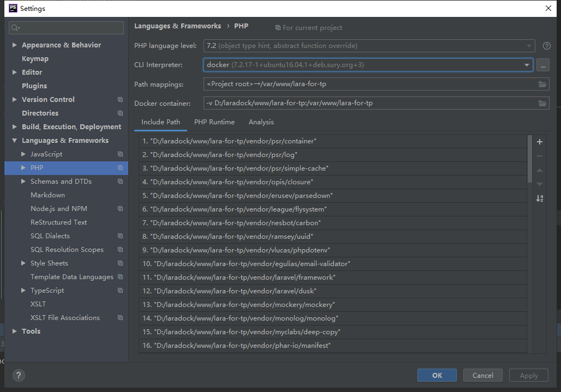Click the Path mappings field

[x=376, y=85]
